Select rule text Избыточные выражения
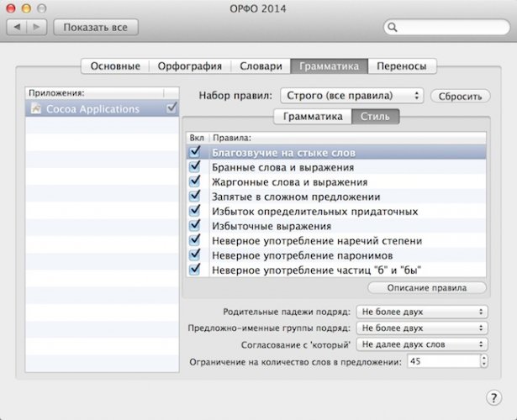Screen dimensions: 517x420 (x=272, y=226)
